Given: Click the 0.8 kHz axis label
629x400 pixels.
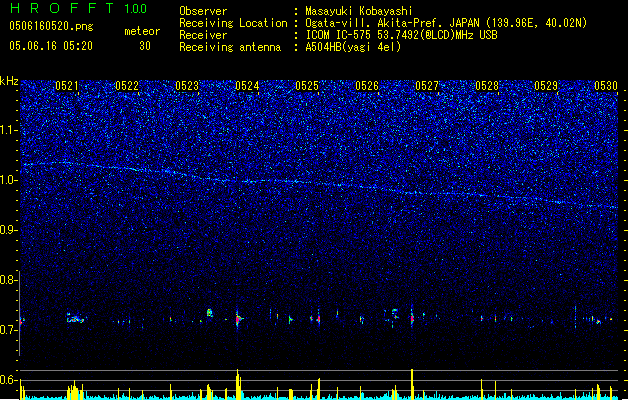Looking at the screenshot, I should (8, 280).
